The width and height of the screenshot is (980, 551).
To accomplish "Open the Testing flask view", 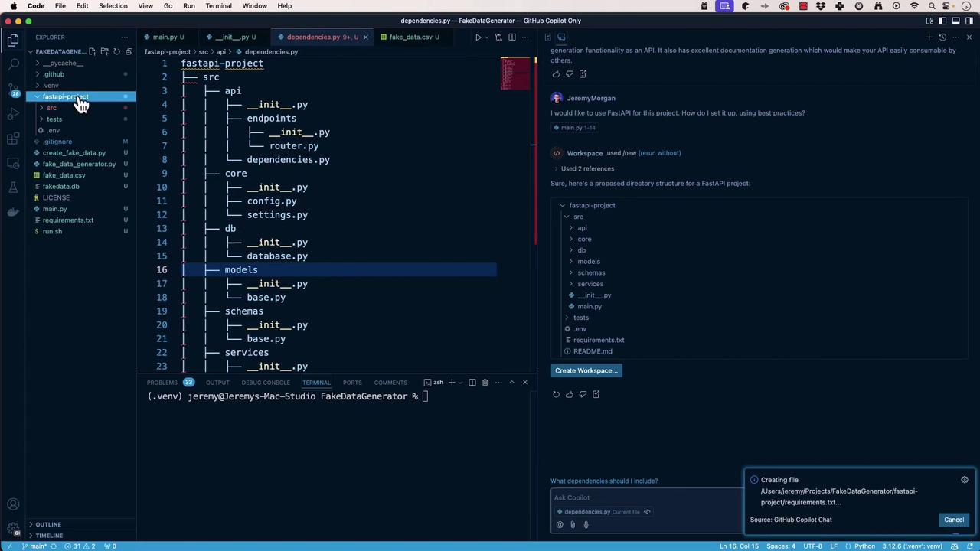I will 13,187.
